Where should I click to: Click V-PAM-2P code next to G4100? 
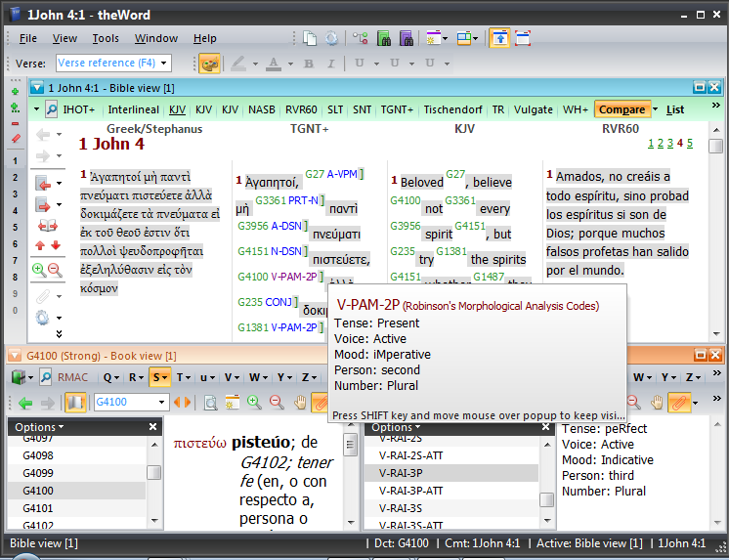[x=294, y=277]
